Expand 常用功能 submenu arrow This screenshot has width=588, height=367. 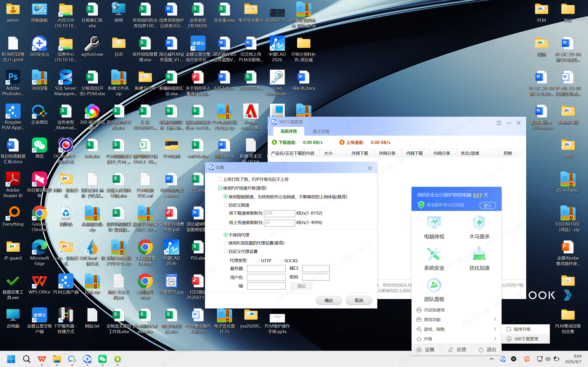pyautogui.click(x=495, y=319)
